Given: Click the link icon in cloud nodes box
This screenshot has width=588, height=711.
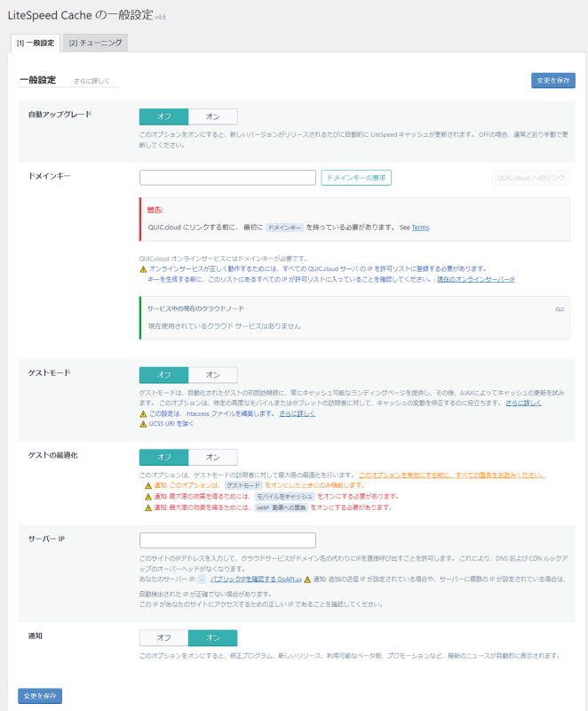Looking at the screenshot, I should tap(560, 308).
